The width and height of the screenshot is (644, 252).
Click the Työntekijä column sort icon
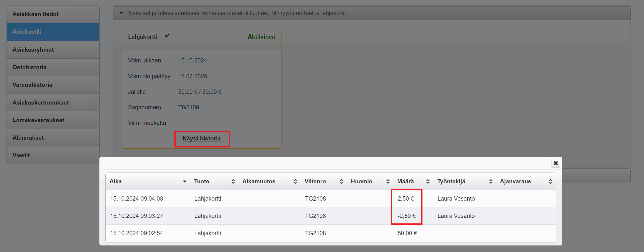coord(491,181)
